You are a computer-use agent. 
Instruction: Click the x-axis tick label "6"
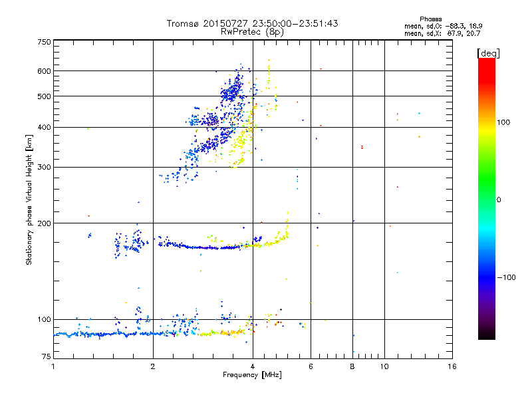(311, 366)
